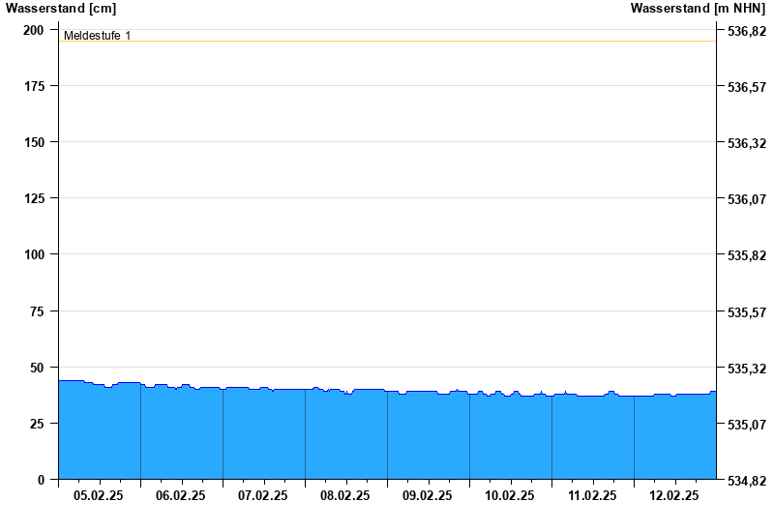Click the right axis value 534,82

click(747, 480)
